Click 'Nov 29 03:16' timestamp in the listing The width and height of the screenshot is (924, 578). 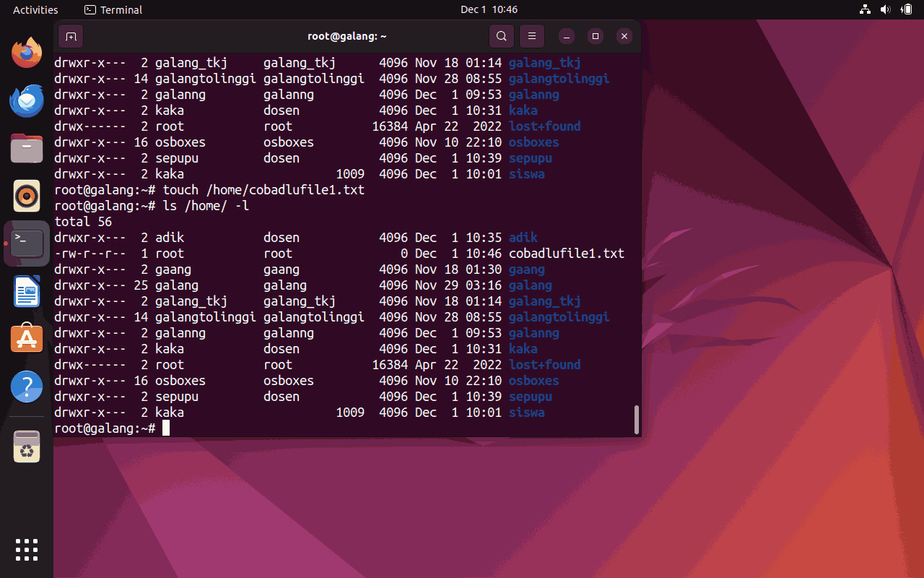[458, 285]
